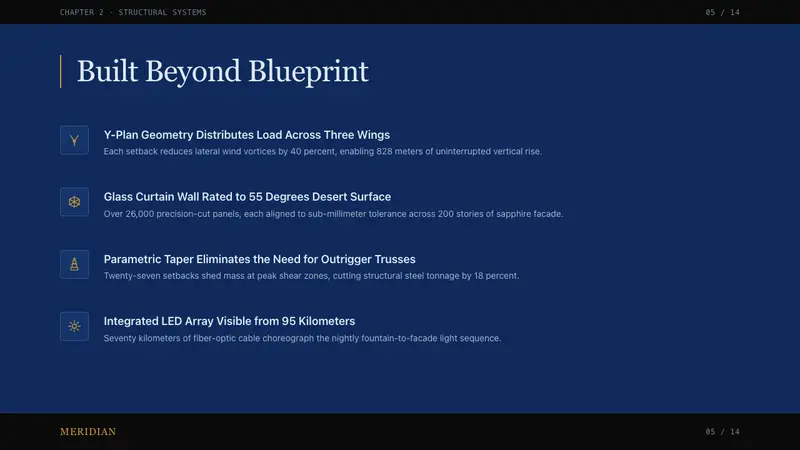This screenshot has width=800, height=450.
Task: Click the Chapter 2 Structural Systems header
Action: 133,12
